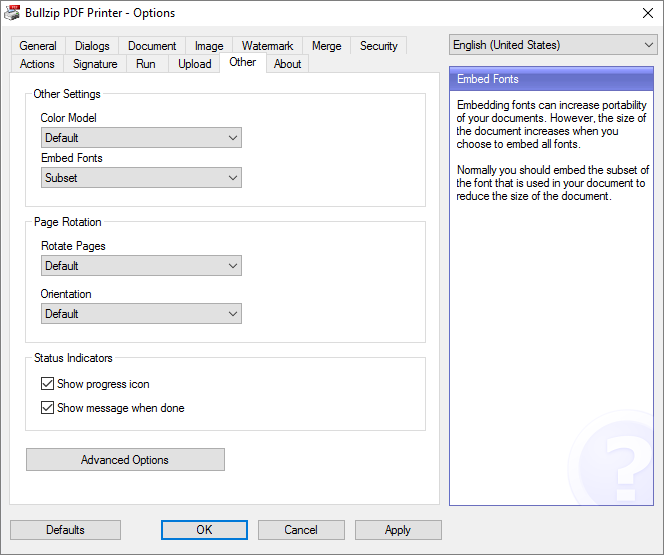Switch to the Document tab
The height and width of the screenshot is (555, 664).
point(152,46)
